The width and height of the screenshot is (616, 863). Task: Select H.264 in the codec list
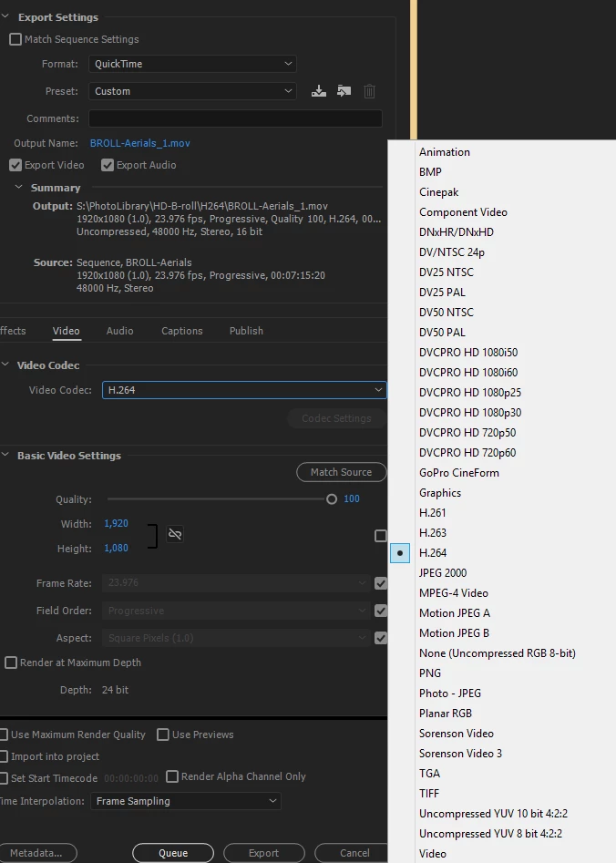tap(433, 552)
